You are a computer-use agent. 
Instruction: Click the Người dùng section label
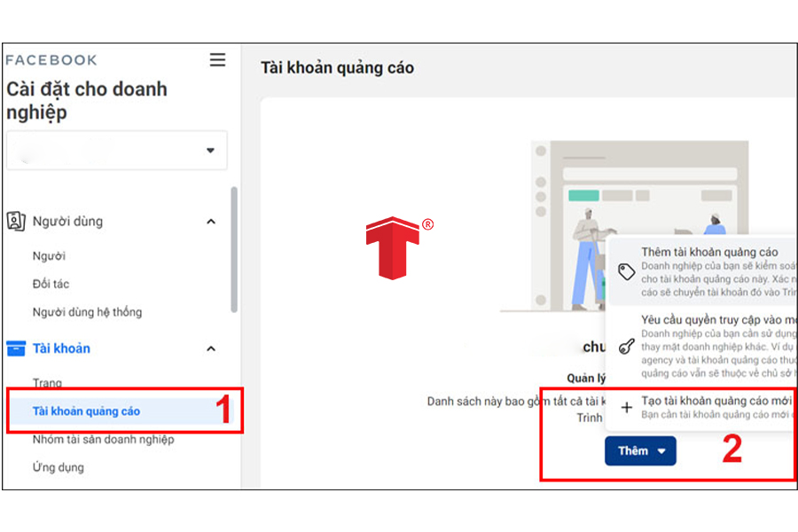pyautogui.click(x=67, y=222)
